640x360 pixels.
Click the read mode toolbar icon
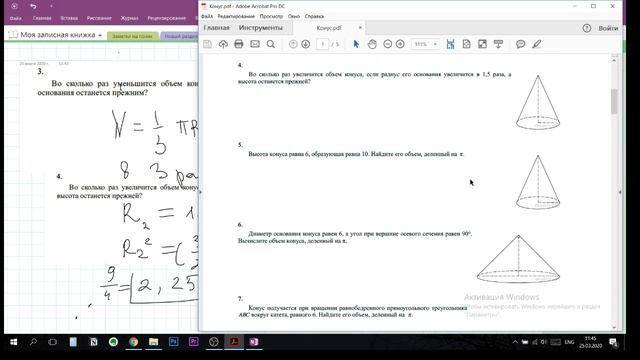pyautogui.click(x=498, y=44)
